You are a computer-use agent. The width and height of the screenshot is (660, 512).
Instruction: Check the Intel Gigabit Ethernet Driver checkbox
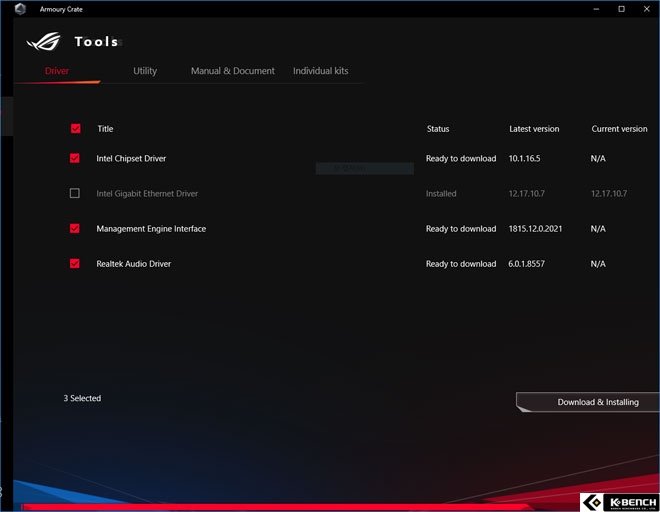(x=75, y=193)
